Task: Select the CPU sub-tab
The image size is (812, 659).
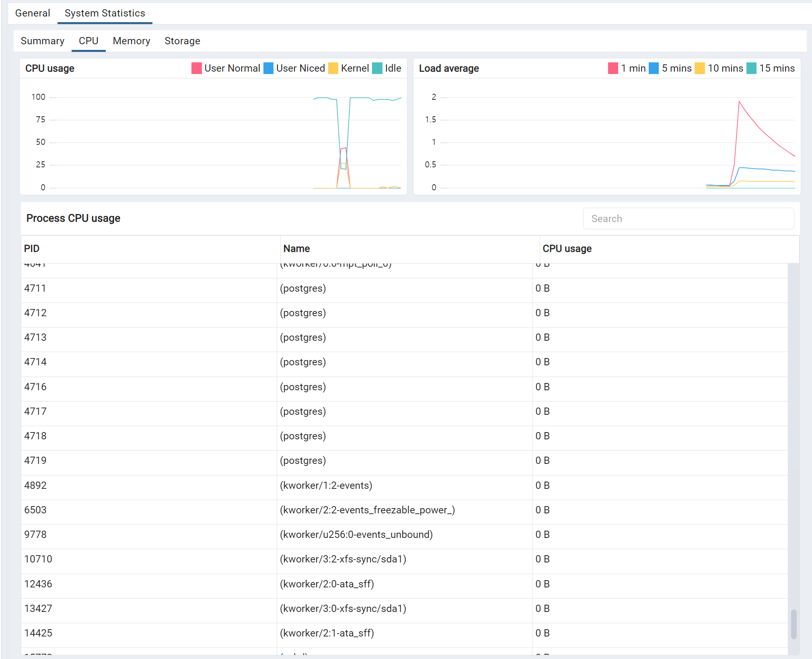Action: [x=88, y=41]
